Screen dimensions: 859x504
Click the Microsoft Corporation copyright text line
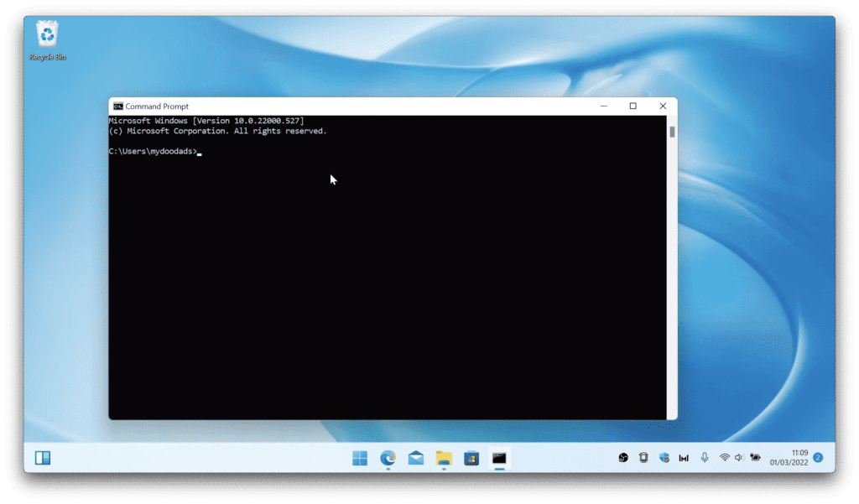217,131
